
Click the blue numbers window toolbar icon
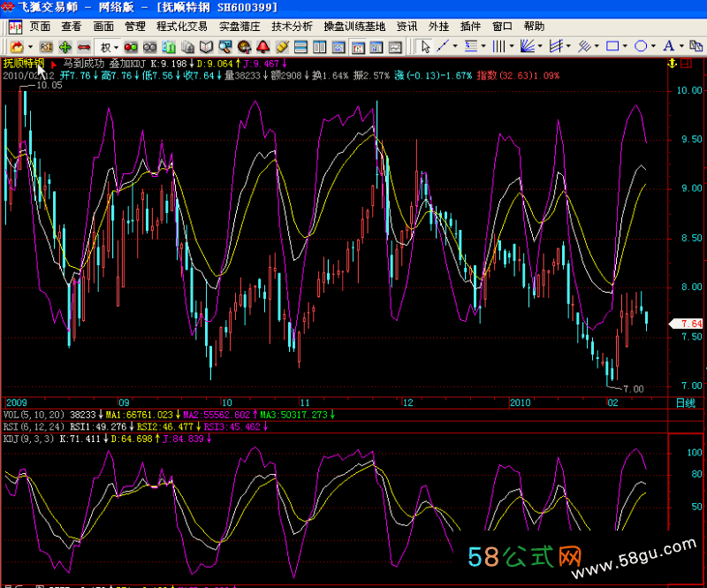(376, 47)
